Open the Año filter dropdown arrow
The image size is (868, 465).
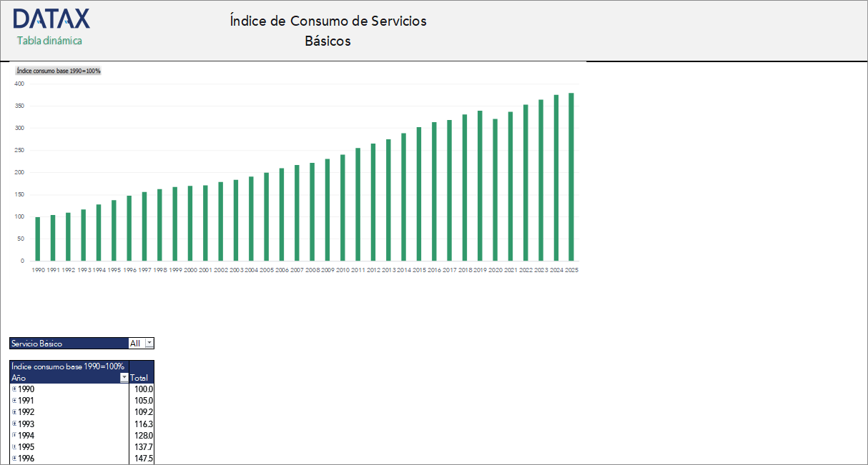point(124,377)
